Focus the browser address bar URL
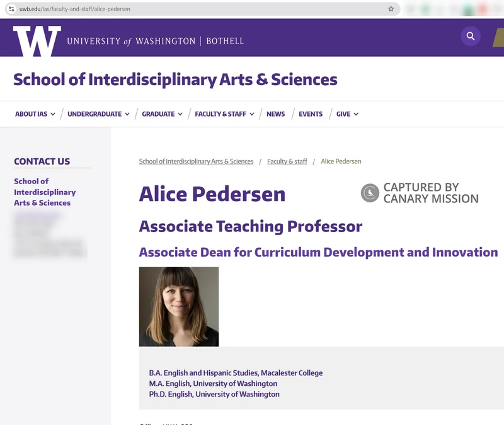Image resolution: width=504 pixels, height=425 pixels. 202,9
